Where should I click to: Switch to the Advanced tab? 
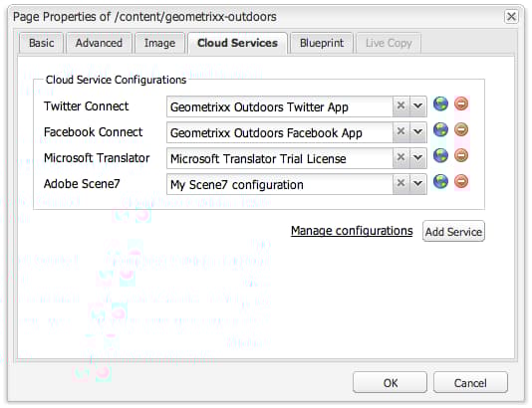pos(99,43)
